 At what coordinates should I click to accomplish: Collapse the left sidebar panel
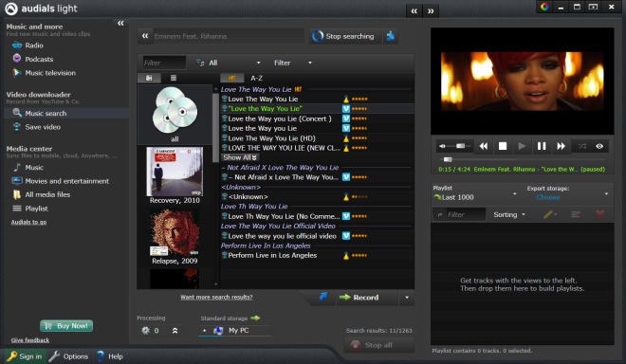pyautogui.click(x=120, y=23)
